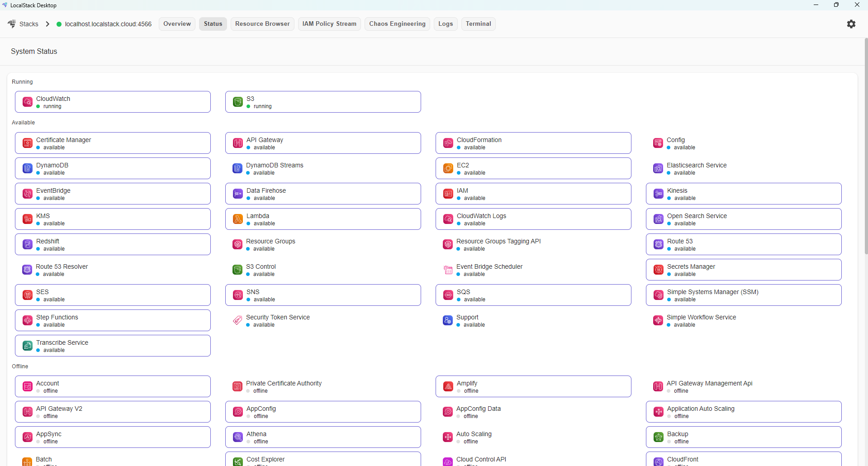
Task: Click the Elasticsearch Service icon
Action: click(x=658, y=168)
